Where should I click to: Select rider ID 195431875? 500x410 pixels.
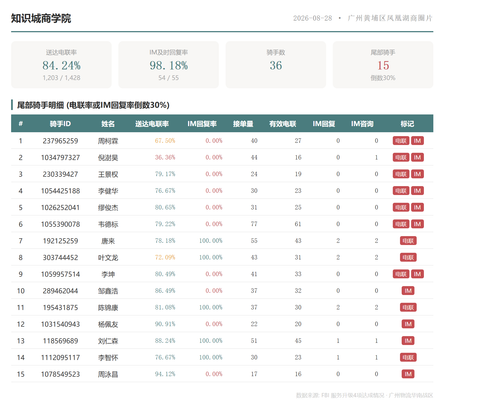click(x=60, y=307)
